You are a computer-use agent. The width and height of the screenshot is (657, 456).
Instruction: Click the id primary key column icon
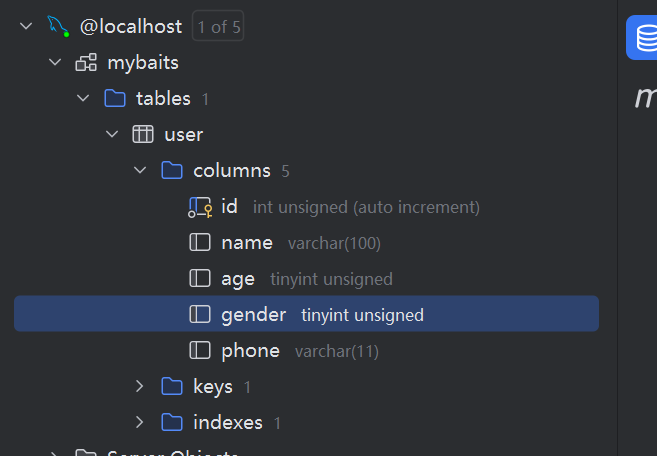tap(200, 207)
